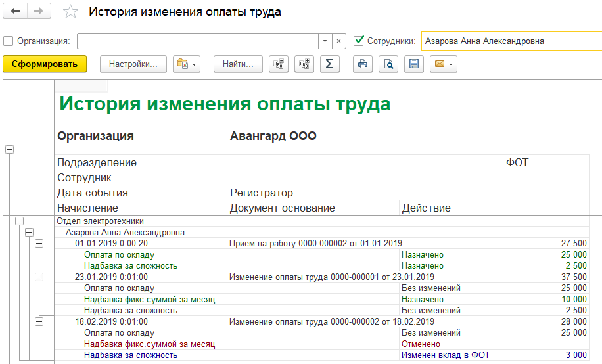Click the Sum (sigma) toolbar icon

tap(329, 64)
